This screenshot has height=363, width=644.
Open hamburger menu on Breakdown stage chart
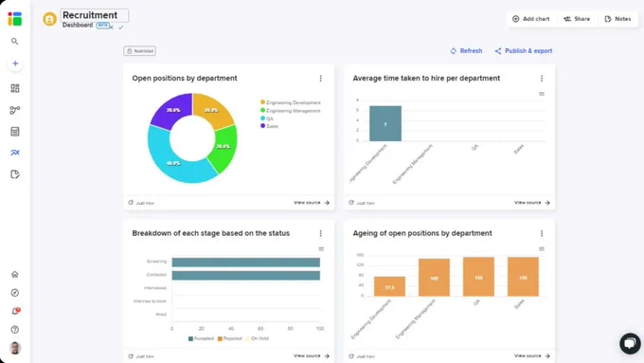coord(321,249)
